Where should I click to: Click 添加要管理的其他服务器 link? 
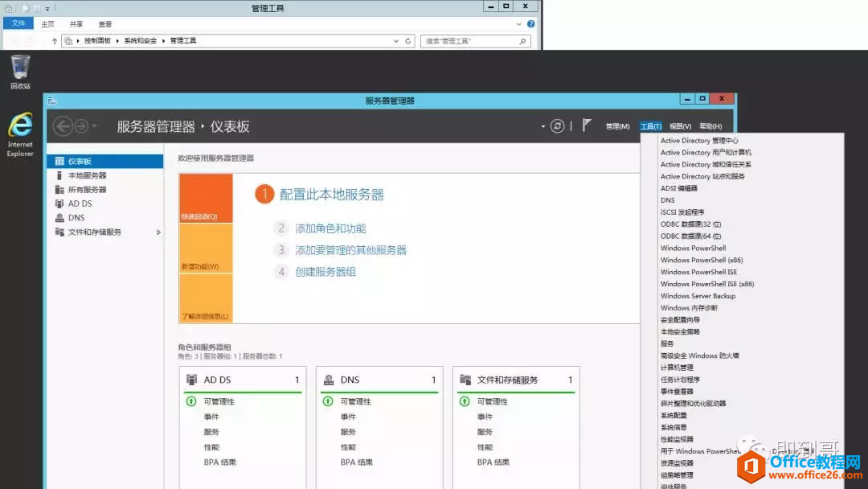[350, 250]
